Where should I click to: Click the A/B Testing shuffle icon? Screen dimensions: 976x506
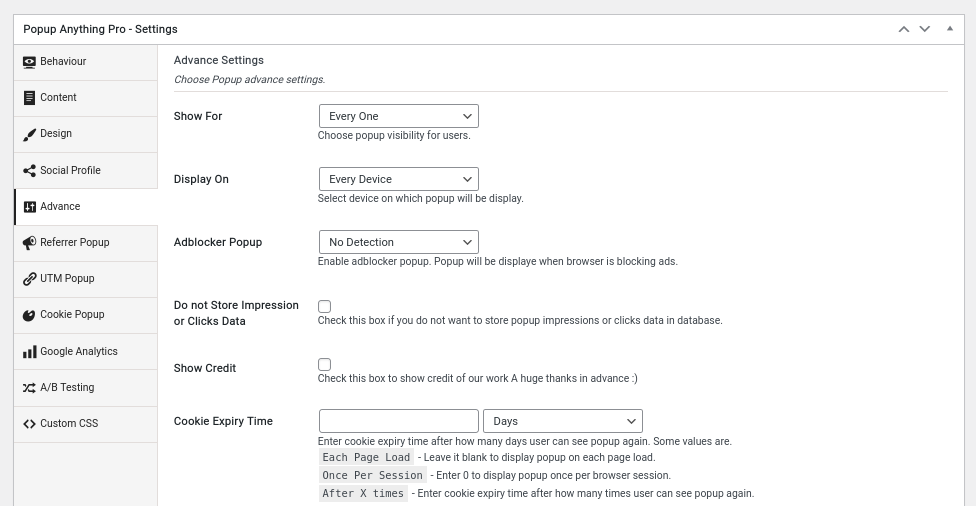pyautogui.click(x=29, y=388)
